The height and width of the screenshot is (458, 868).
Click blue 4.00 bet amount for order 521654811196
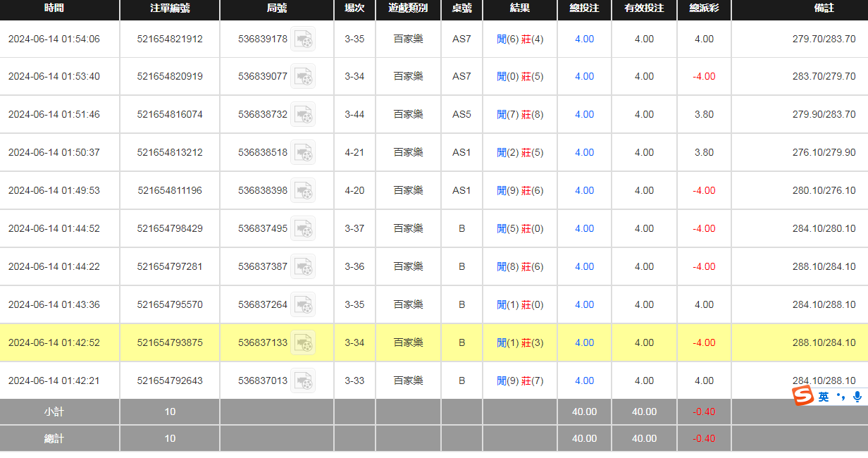point(584,191)
